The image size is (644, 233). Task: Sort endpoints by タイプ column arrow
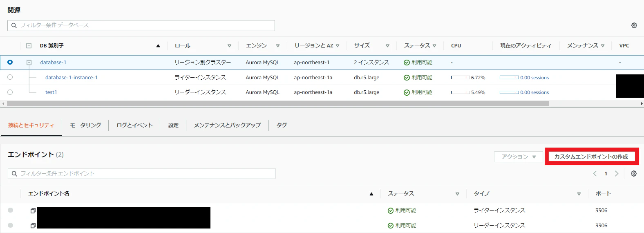(579, 194)
